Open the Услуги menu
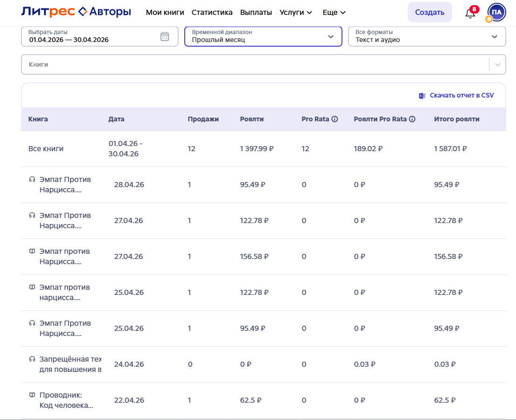Image resolution: width=516 pixels, height=420 pixels. [x=295, y=13]
